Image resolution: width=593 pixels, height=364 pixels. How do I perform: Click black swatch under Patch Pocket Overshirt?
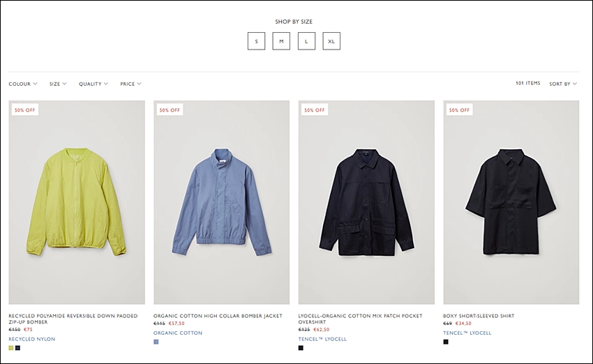click(x=301, y=348)
